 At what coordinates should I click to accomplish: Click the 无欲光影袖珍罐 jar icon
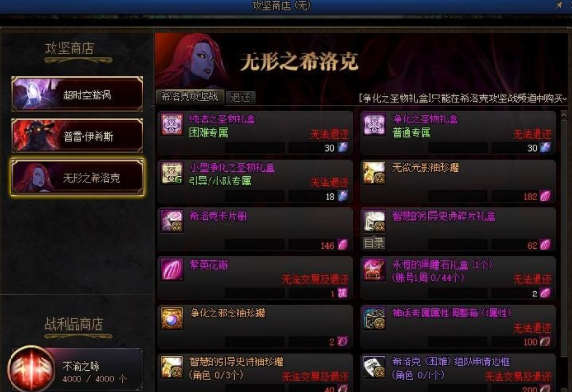point(375,172)
